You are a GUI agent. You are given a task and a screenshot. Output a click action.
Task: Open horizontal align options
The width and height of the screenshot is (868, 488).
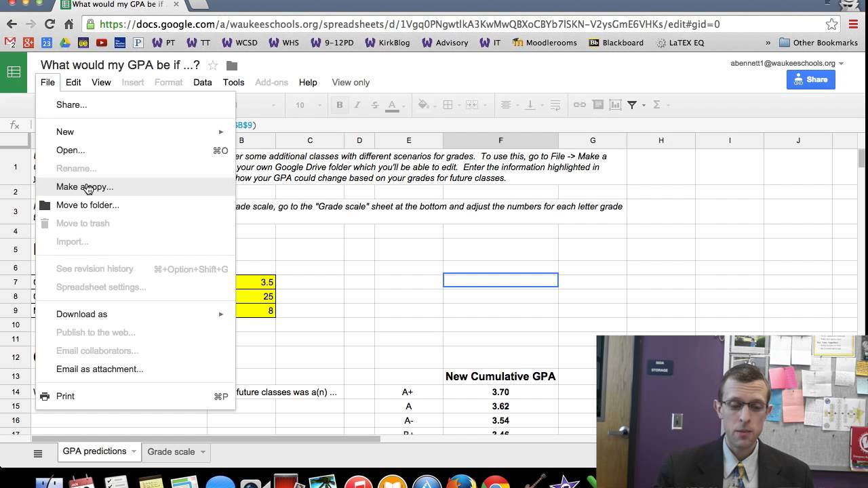506,105
